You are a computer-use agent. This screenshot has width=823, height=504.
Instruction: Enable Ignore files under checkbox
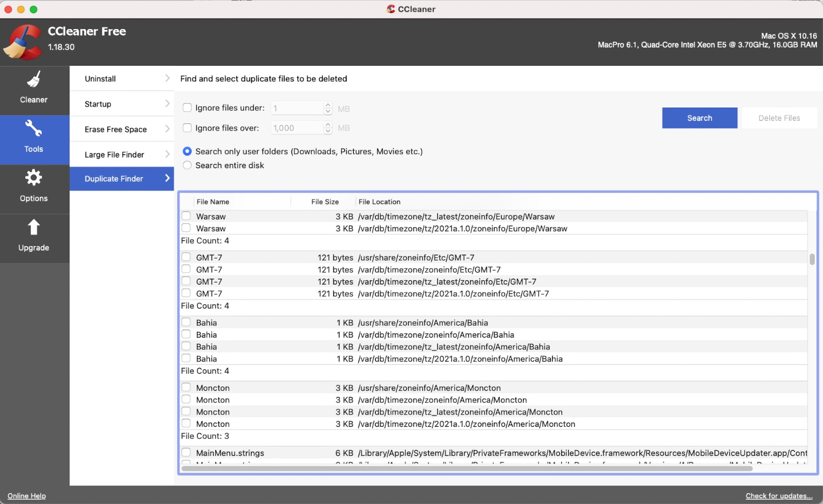(x=187, y=107)
